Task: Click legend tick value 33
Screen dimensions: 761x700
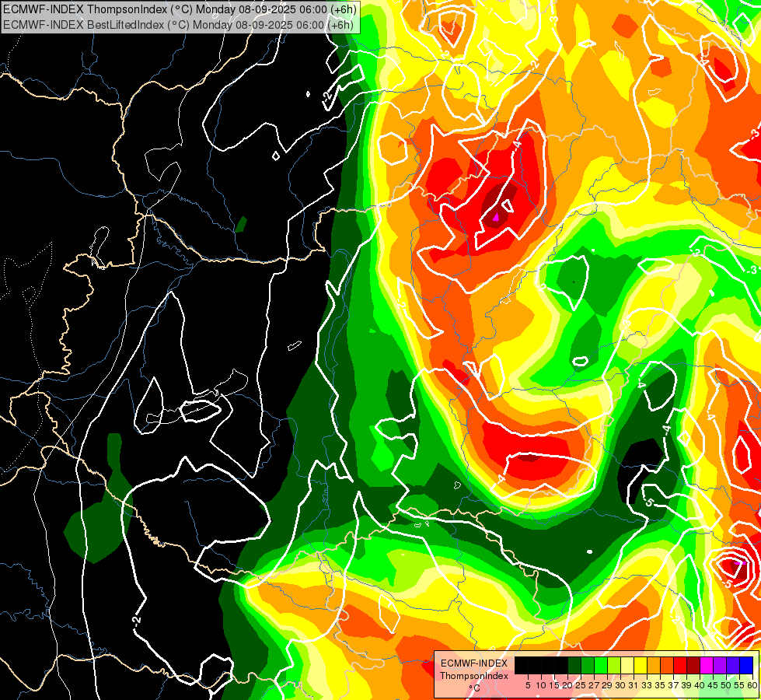Action: (647, 685)
